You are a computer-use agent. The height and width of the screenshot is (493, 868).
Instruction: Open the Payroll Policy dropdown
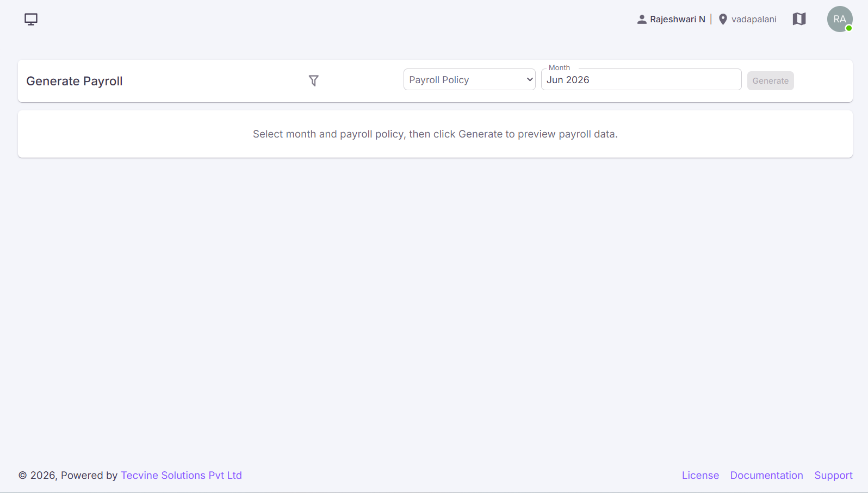coord(469,79)
